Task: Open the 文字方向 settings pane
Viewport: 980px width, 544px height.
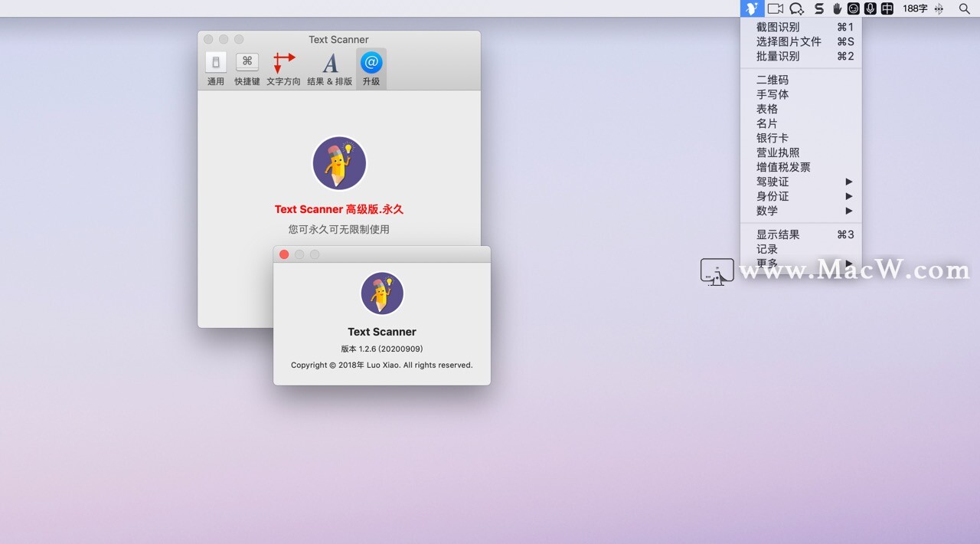Action: (x=284, y=67)
